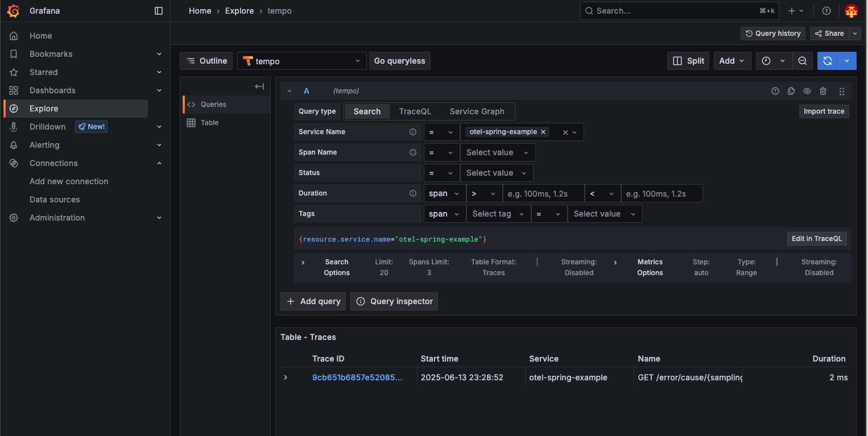Open the help question-mark icon in top bar

tap(826, 11)
